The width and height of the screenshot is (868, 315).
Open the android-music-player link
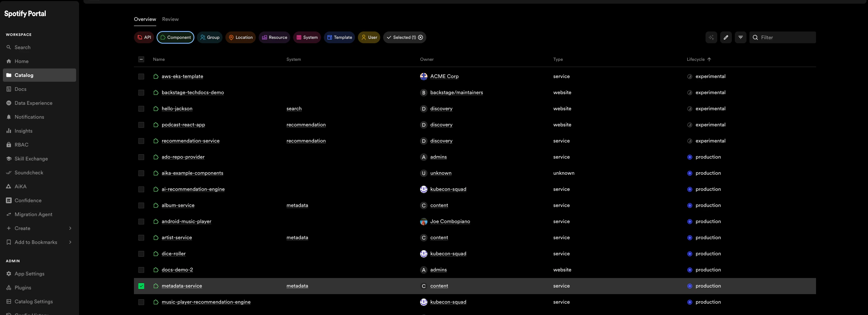pos(187,221)
